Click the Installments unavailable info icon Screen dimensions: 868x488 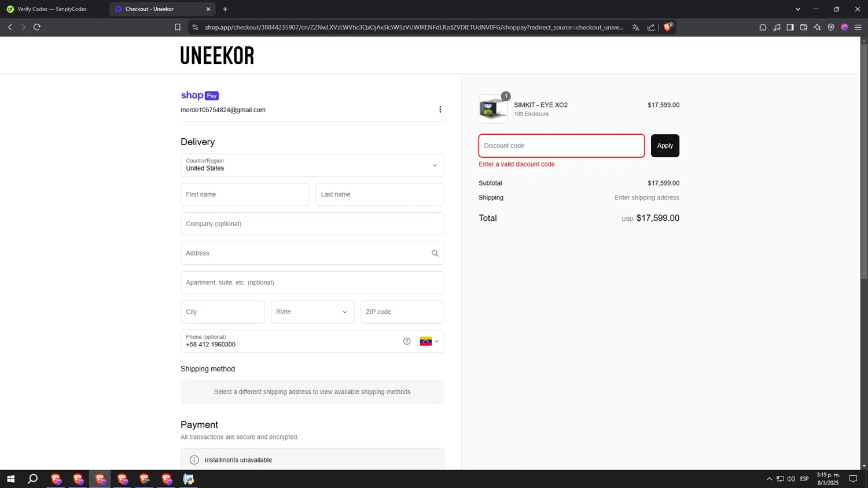(194, 460)
